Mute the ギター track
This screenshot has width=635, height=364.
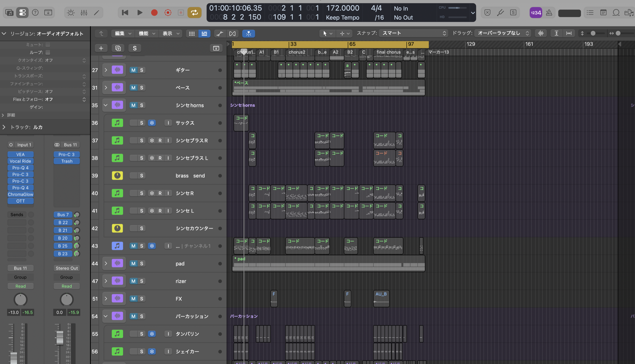point(133,70)
